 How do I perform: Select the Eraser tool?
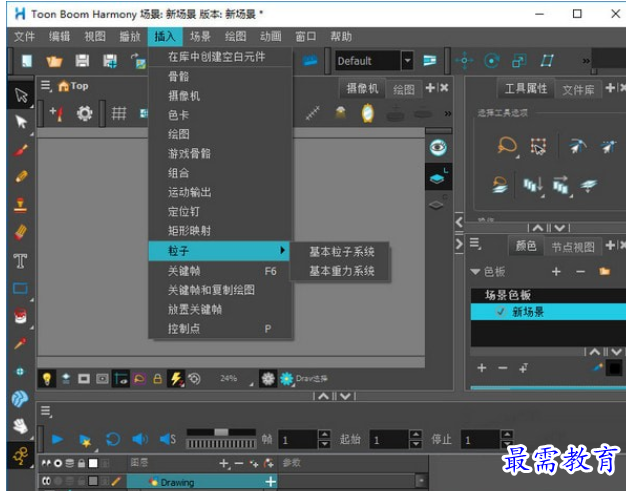[x=21, y=232]
